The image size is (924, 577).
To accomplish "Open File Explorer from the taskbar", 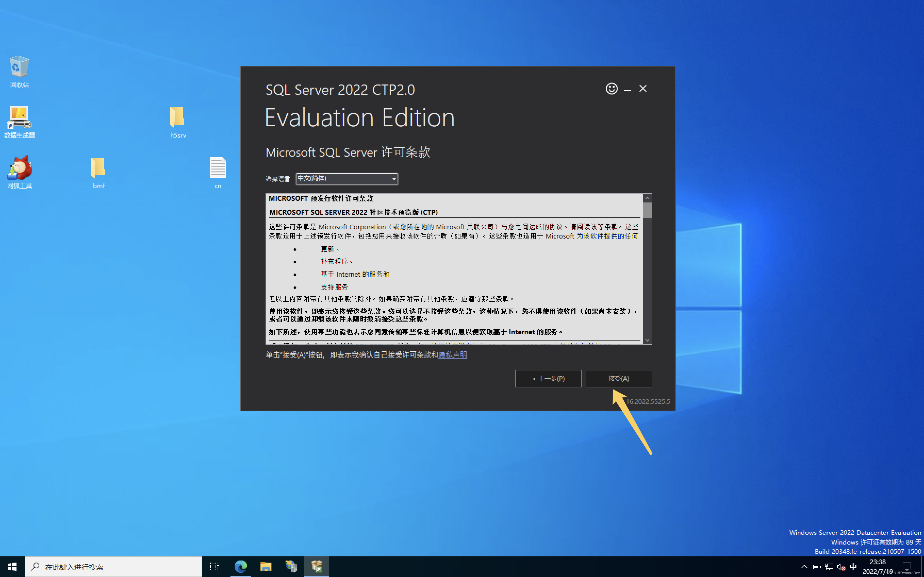I will [266, 567].
